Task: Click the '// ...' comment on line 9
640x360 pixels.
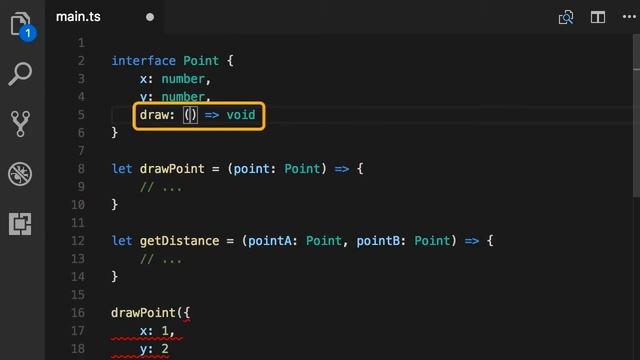Action: 161,187
